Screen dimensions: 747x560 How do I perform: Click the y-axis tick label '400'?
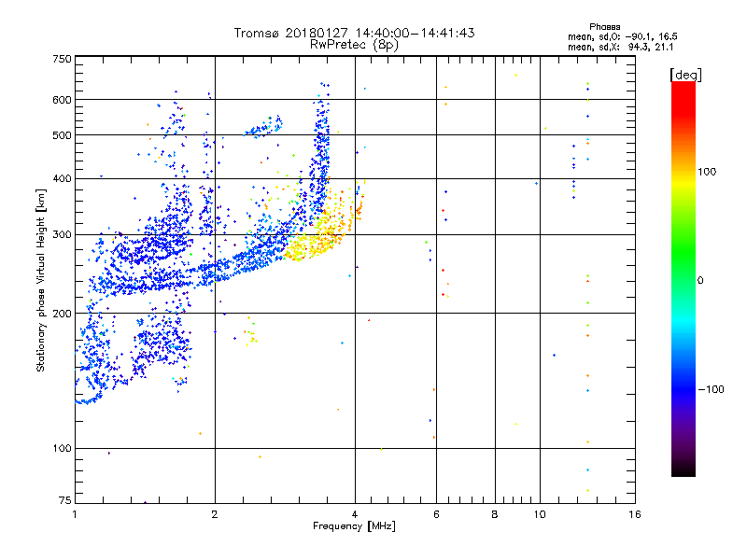[62, 178]
